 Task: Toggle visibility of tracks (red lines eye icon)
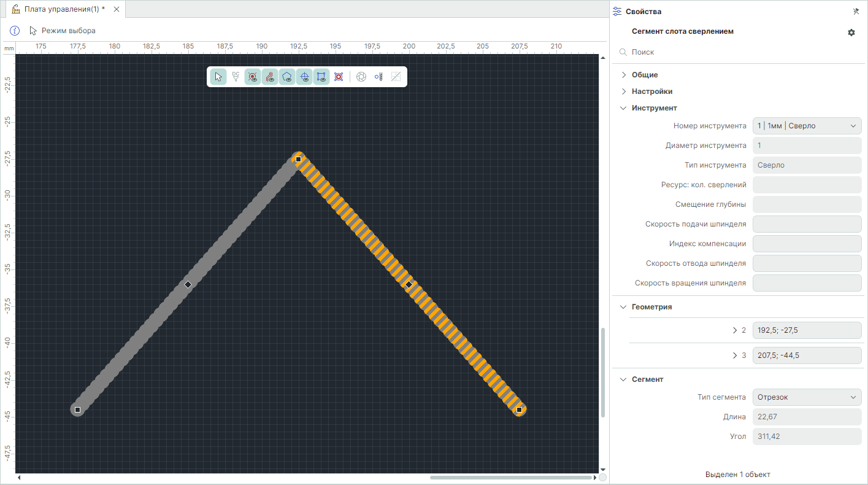point(270,77)
